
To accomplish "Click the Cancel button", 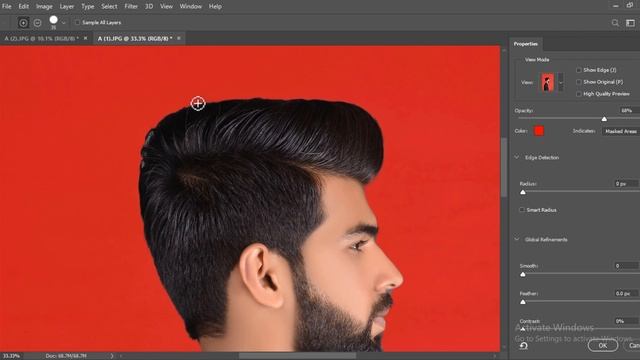I will pyautogui.click(x=633, y=345).
